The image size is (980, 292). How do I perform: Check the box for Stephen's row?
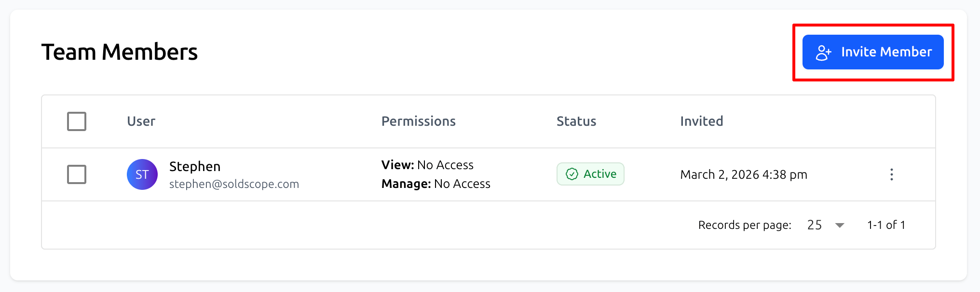pos(77,174)
